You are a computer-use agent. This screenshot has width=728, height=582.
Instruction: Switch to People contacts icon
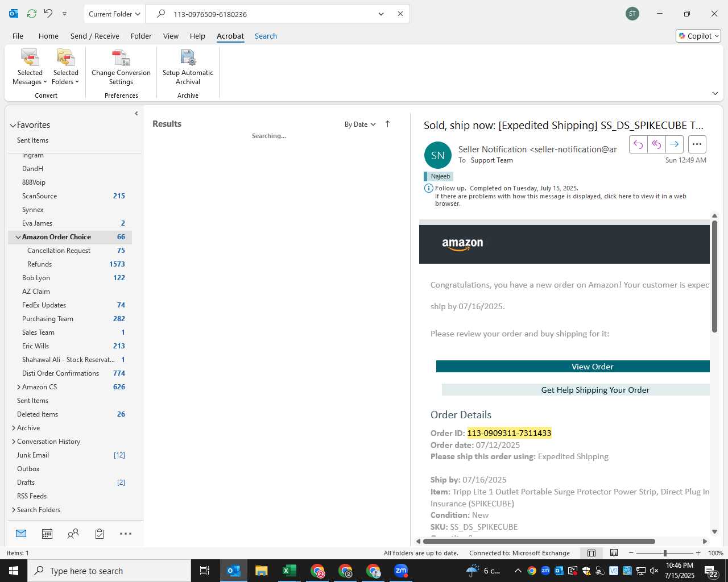[x=73, y=534]
